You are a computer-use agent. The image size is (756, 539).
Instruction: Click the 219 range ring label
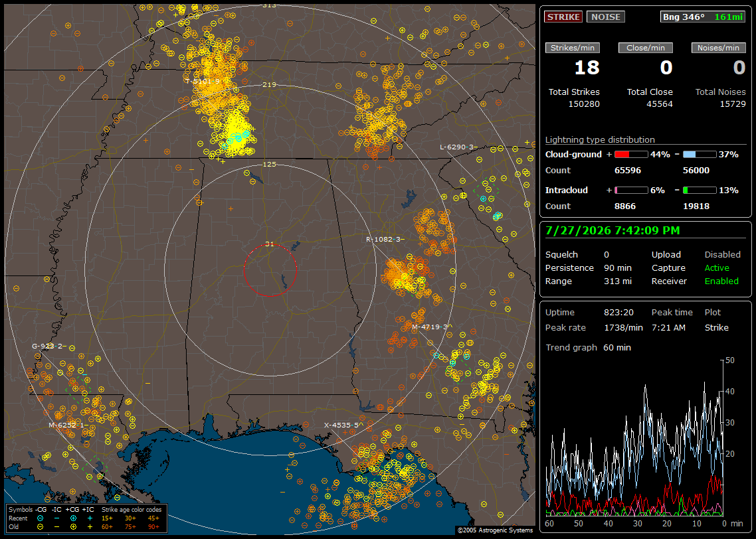coord(270,85)
